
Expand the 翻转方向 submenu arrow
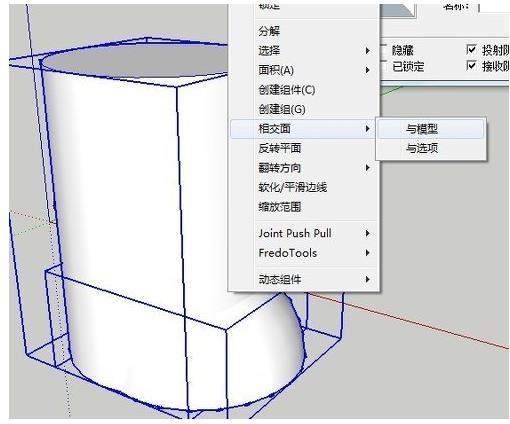[x=367, y=168]
